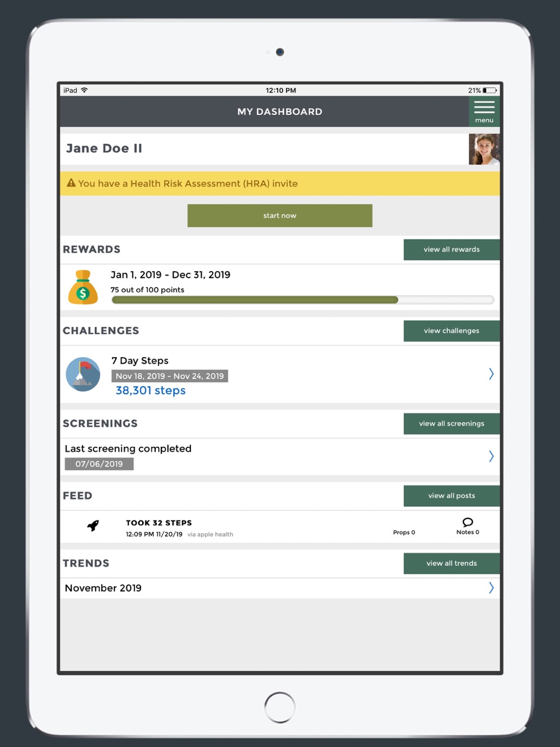
Task: Click the 75 of 100 points progress bar
Action: click(303, 300)
